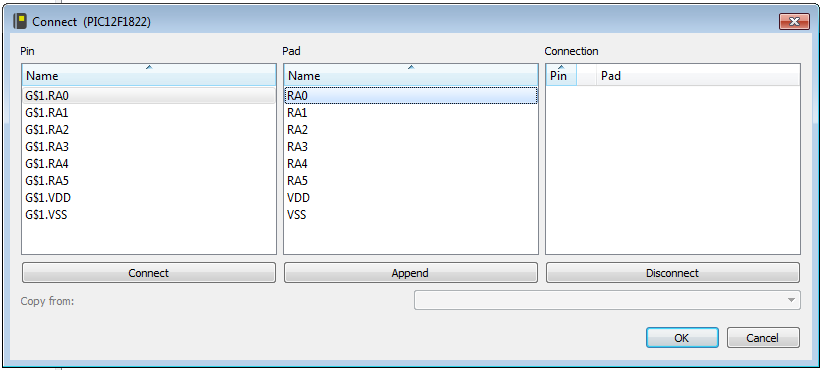
Task: Sort Pad list by Name header
Action: click(411, 75)
